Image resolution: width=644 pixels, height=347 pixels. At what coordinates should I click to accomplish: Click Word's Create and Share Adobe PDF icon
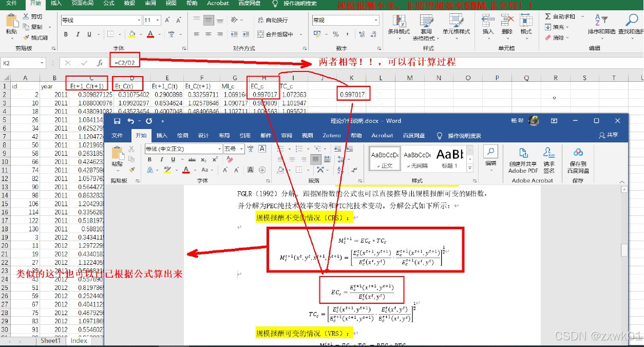(x=523, y=152)
